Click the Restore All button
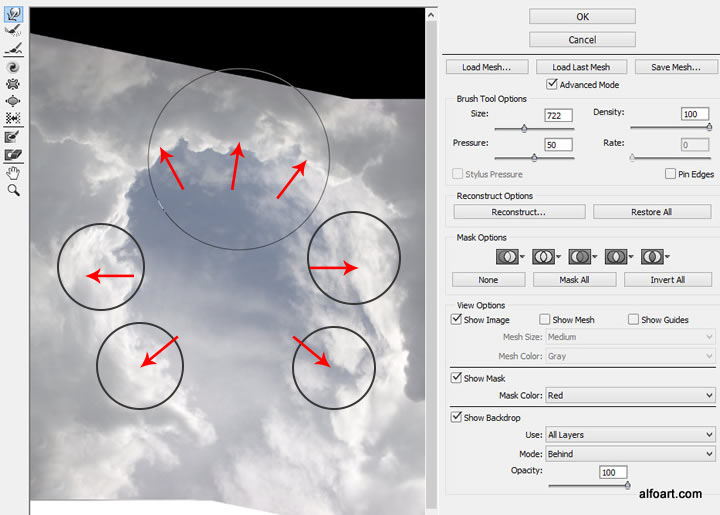Viewport: 720px width, 515px height. point(653,212)
